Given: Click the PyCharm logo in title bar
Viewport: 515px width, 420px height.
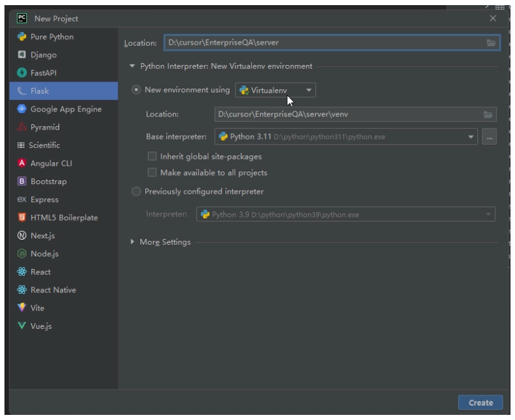Looking at the screenshot, I should (x=22, y=18).
